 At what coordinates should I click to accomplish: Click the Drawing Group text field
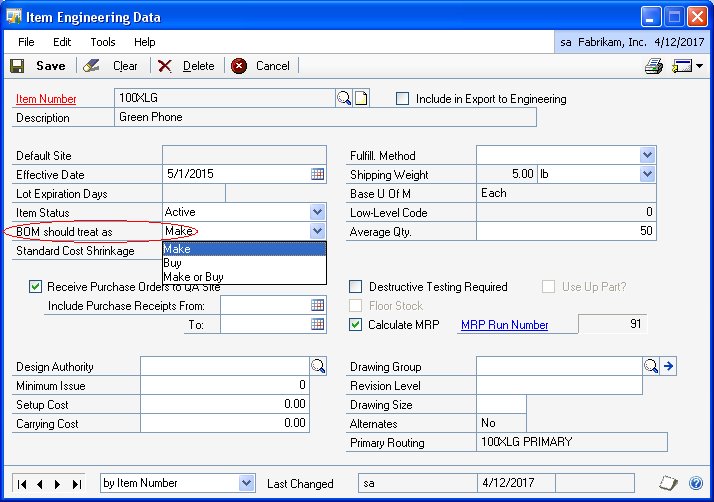[x=559, y=366]
